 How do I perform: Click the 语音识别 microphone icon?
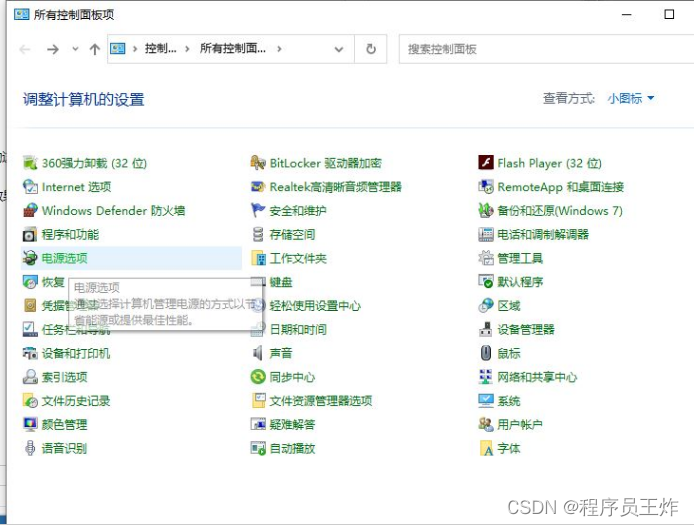30,449
